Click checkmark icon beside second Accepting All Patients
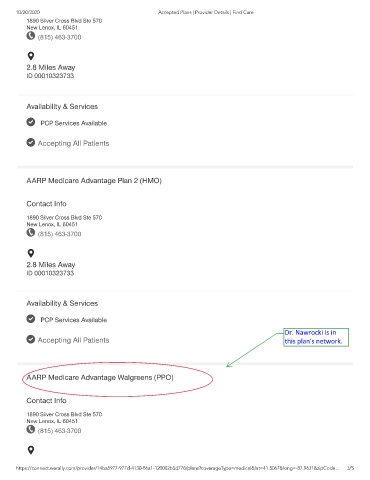Screen dimensions: 370x480 click(x=31, y=339)
